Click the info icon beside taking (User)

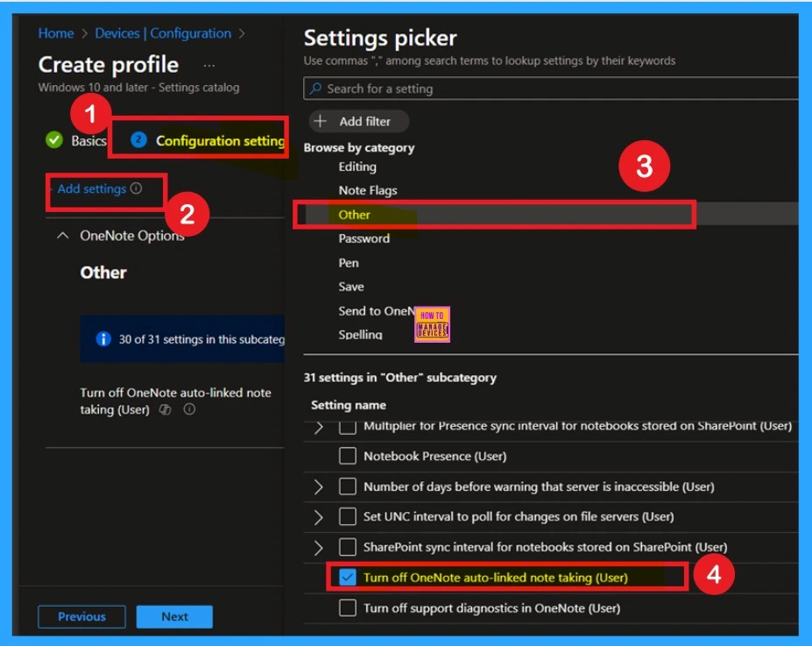(189, 409)
